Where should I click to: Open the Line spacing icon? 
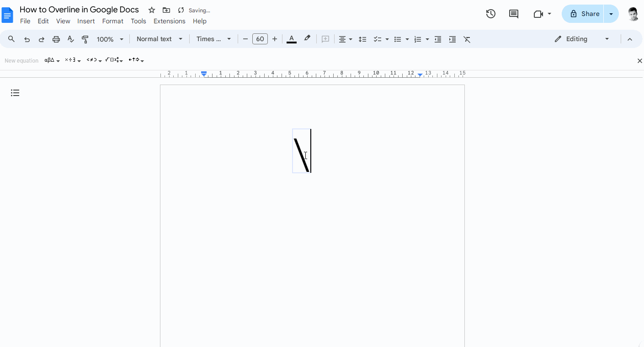tap(362, 39)
